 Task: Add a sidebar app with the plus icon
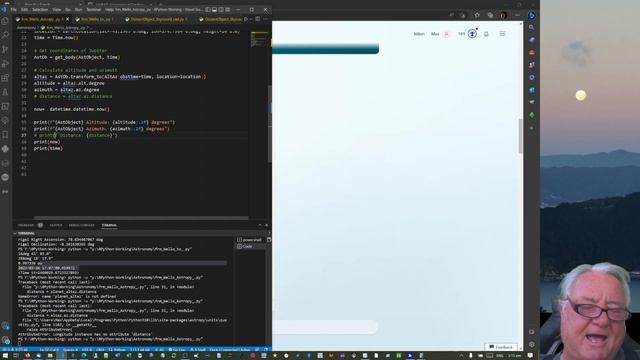pos(531,128)
